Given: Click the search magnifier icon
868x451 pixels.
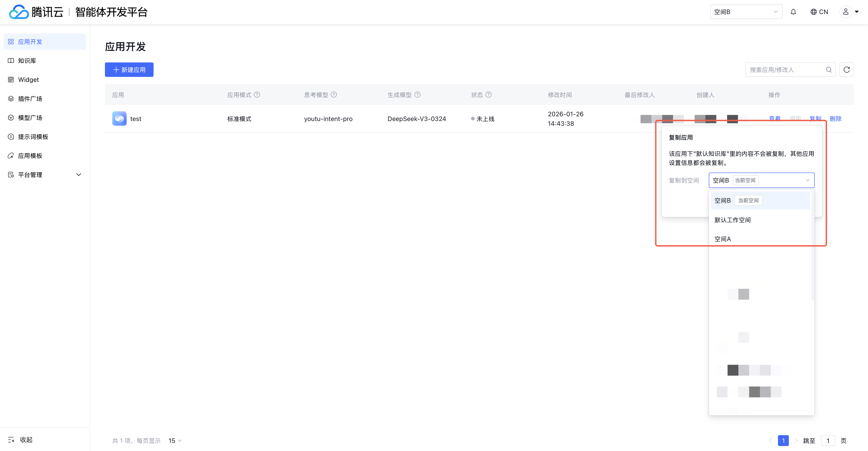Looking at the screenshot, I should pos(829,70).
